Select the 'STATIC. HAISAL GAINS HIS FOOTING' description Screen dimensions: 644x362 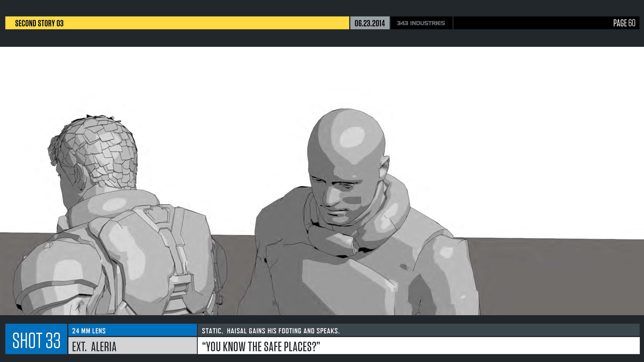271,331
